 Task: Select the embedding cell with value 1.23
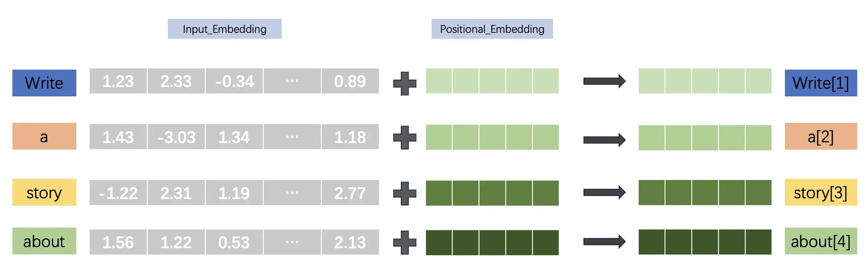pyautogui.click(x=118, y=81)
